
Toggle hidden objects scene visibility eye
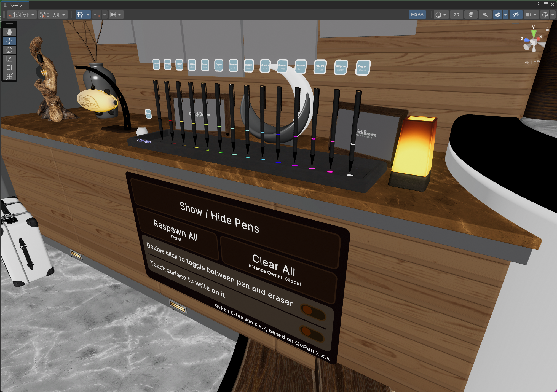(x=516, y=15)
